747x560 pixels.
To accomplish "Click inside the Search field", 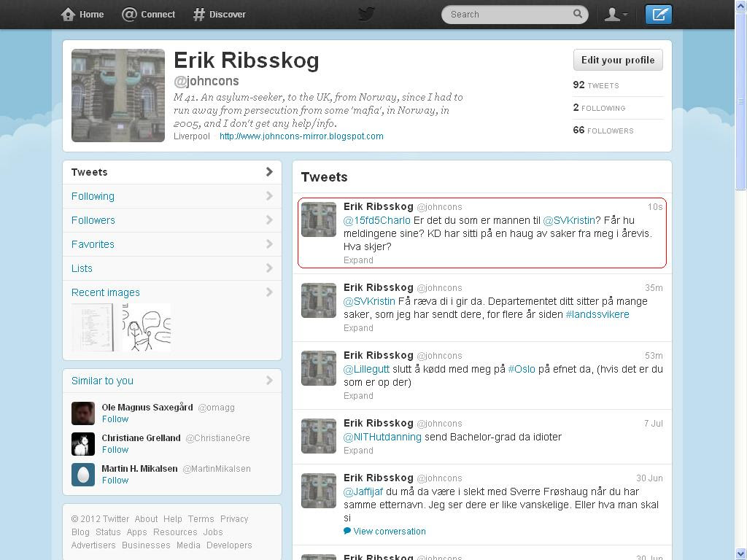I will tap(515, 15).
